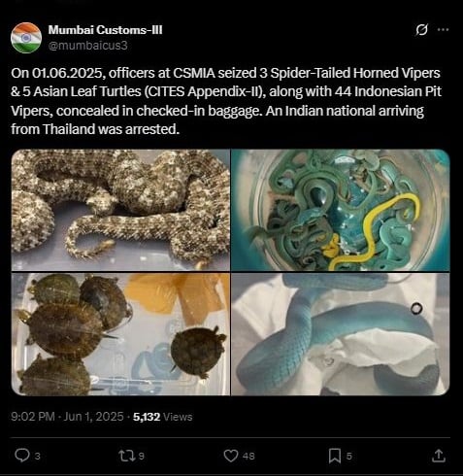The width and height of the screenshot is (463, 476).
Task: Click the bookmark count number 5
Action: point(348,456)
